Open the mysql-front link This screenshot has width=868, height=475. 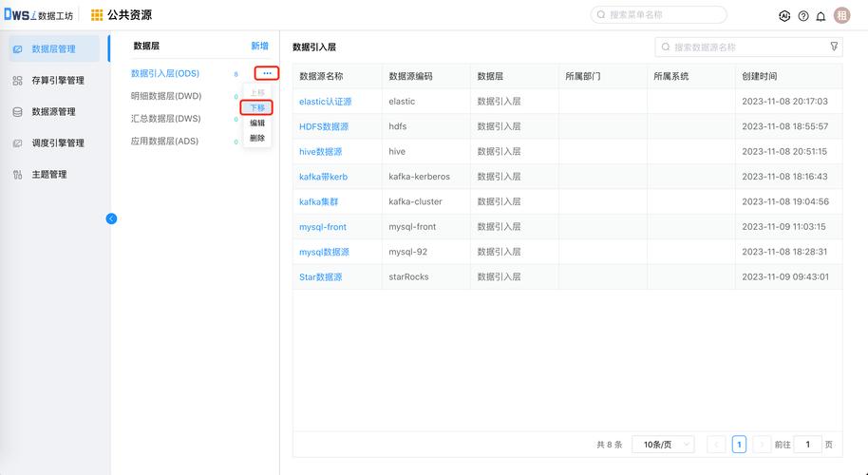tap(323, 226)
